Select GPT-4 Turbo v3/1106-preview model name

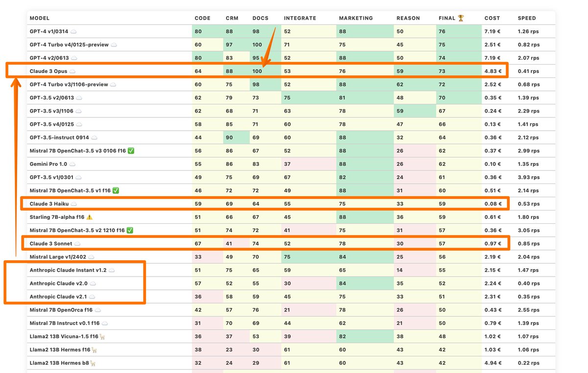point(69,84)
